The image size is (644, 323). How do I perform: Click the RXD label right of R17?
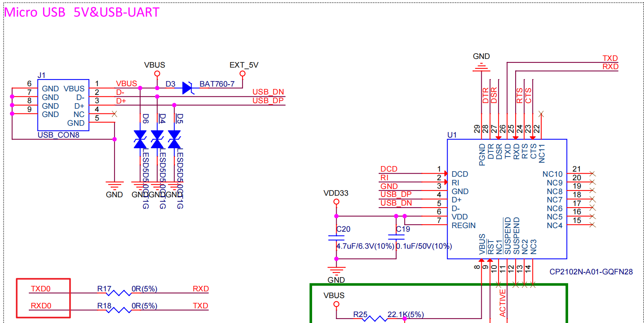(201, 289)
